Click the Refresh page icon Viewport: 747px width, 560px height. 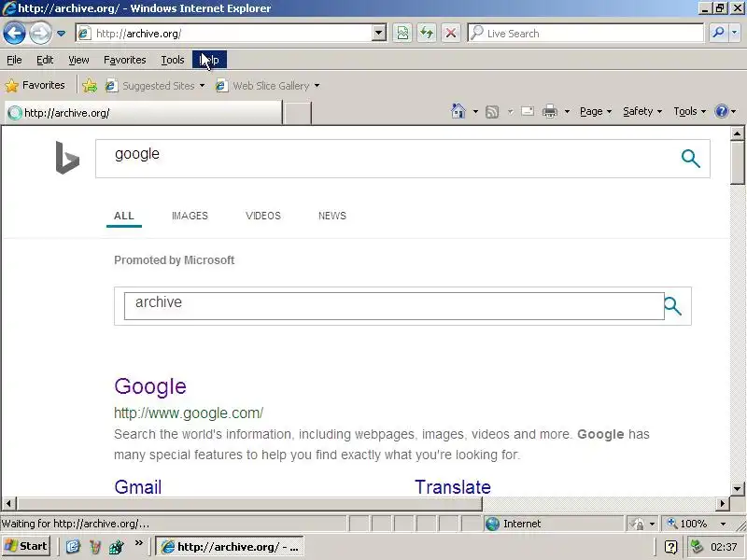click(x=427, y=34)
